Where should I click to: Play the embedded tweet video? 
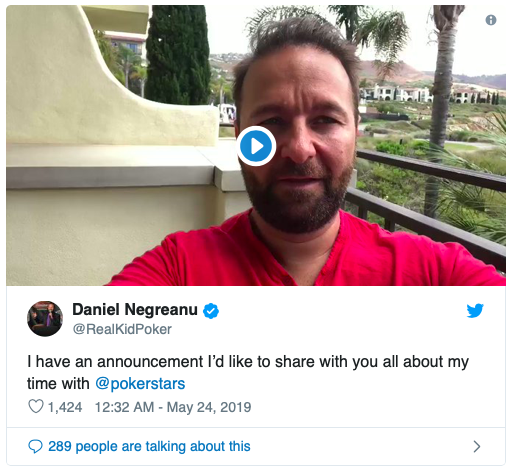[256, 146]
